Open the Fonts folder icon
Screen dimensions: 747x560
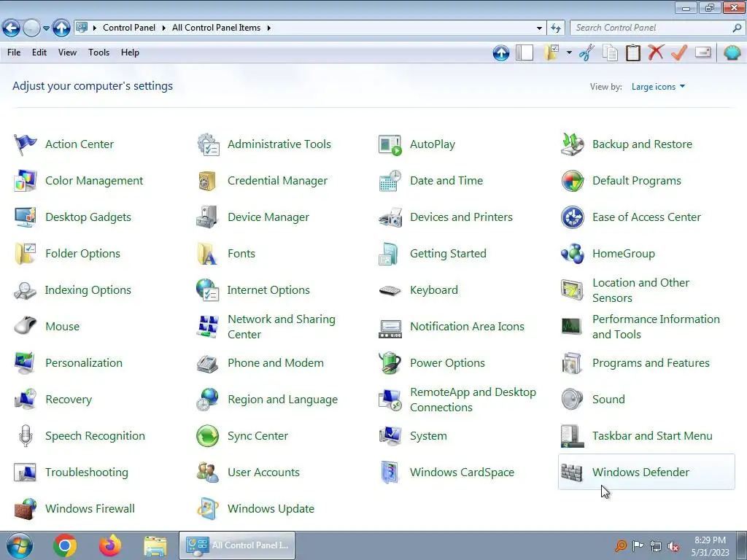point(207,254)
